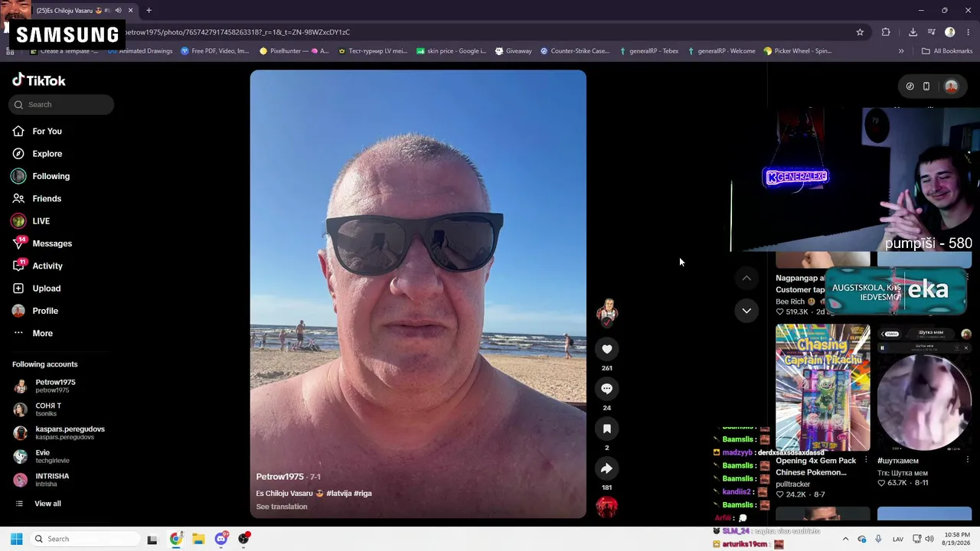This screenshot has width=980, height=551.
Task: Like the post with the heart icon
Action: (607, 349)
